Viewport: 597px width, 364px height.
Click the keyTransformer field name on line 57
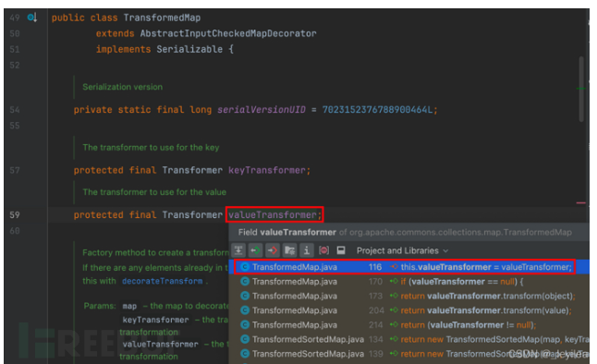[x=267, y=170]
